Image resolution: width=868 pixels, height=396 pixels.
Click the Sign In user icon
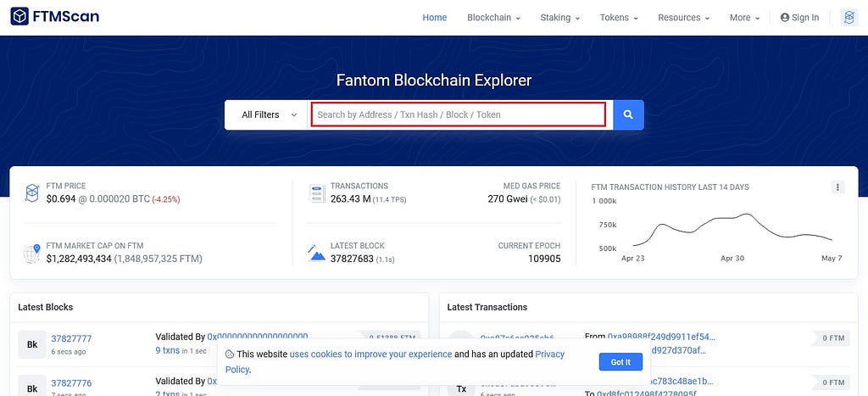click(x=784, y=18)
